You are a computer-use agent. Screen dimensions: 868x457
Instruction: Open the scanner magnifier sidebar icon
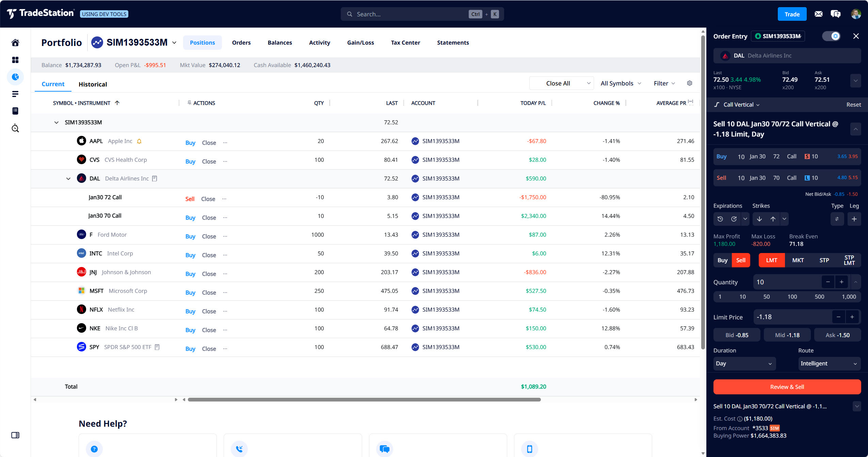click(15, 128)
